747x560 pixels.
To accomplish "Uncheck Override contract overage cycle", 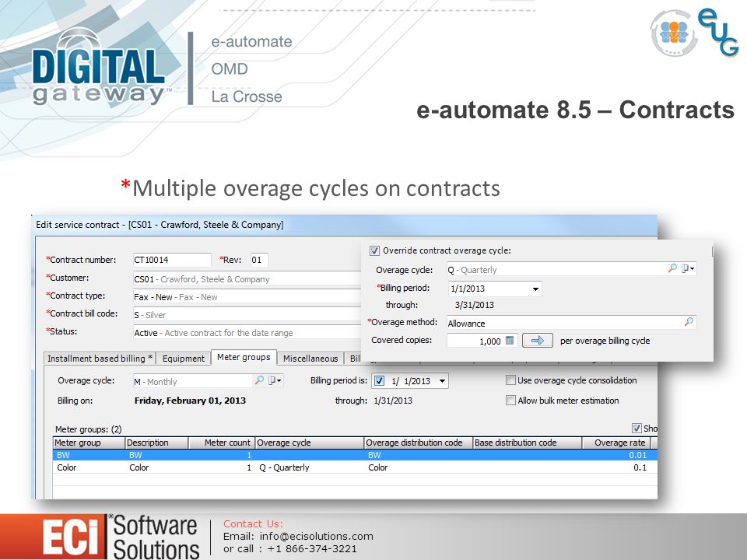I will click(375, 250).
